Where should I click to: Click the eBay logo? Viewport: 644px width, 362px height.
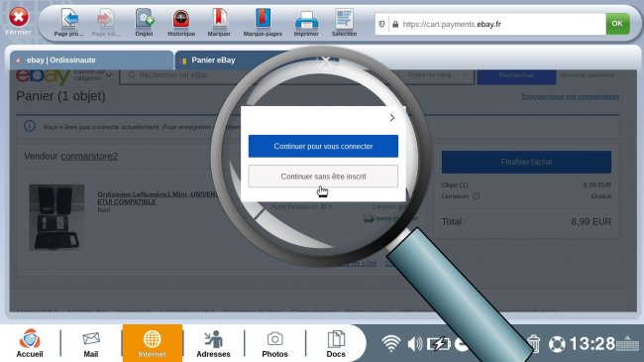point(43,76)
